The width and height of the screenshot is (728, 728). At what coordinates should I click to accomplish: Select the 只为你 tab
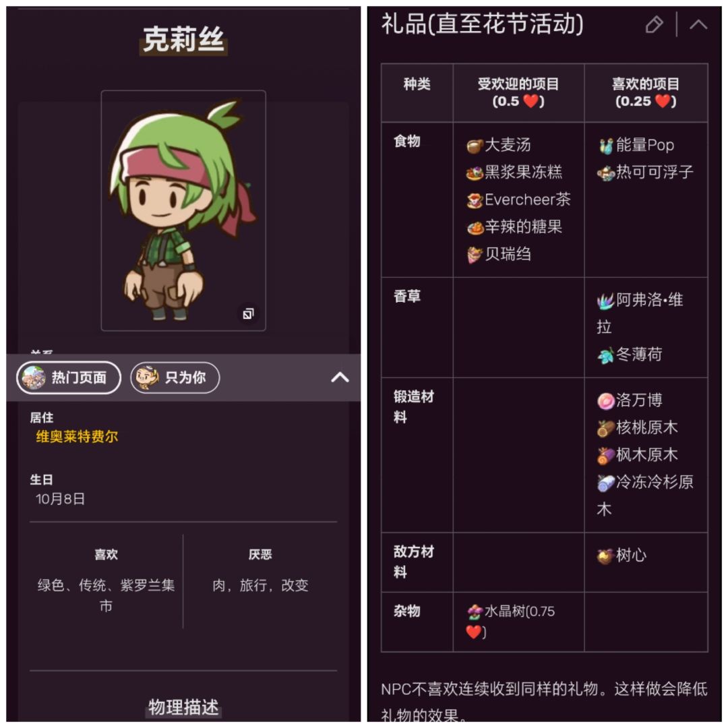point(175,377)
